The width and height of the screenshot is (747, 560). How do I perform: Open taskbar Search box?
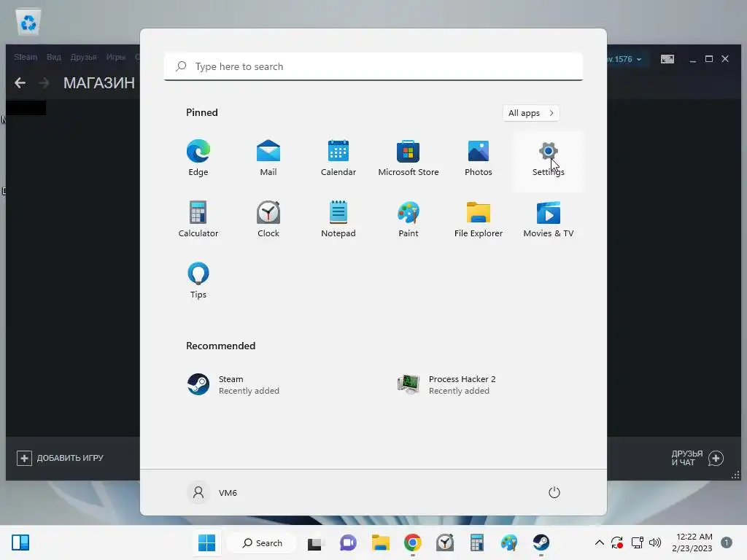[x=262, y=542]
